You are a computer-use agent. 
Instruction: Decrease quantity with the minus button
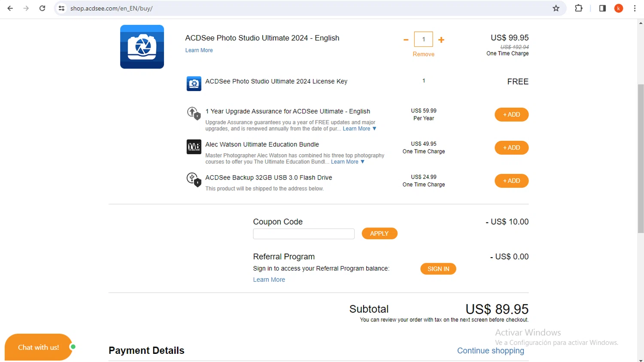point(406,40)
